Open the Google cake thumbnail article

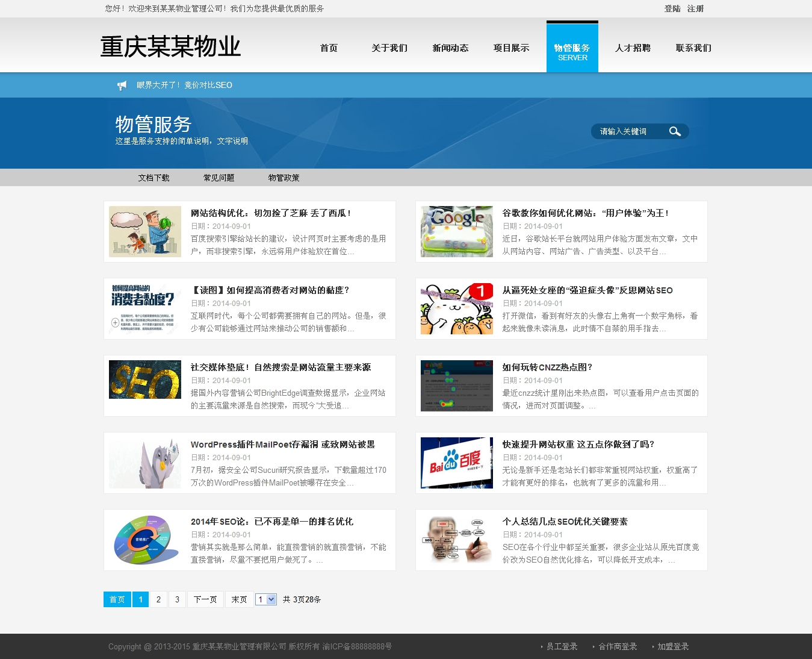[x=456, y=232]
